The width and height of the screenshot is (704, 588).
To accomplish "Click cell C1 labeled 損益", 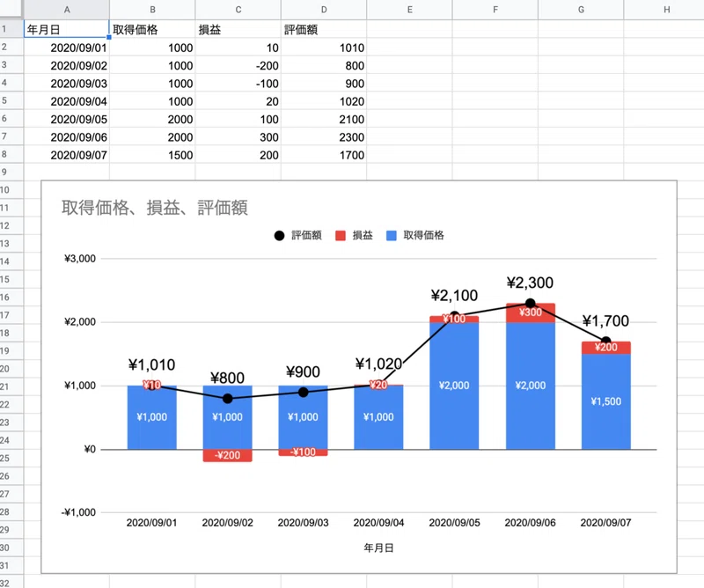I will click(238, 29).
